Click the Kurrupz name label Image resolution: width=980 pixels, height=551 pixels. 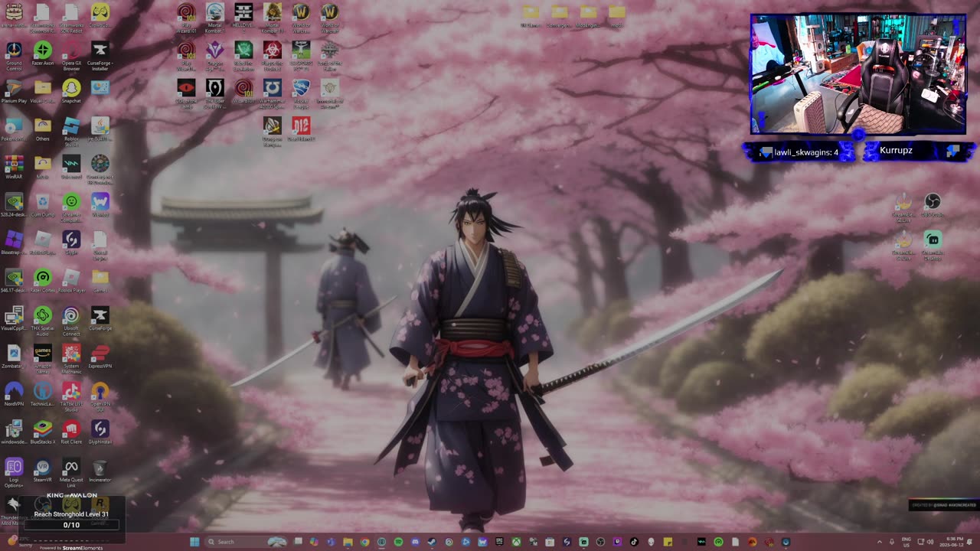[896, 151]
